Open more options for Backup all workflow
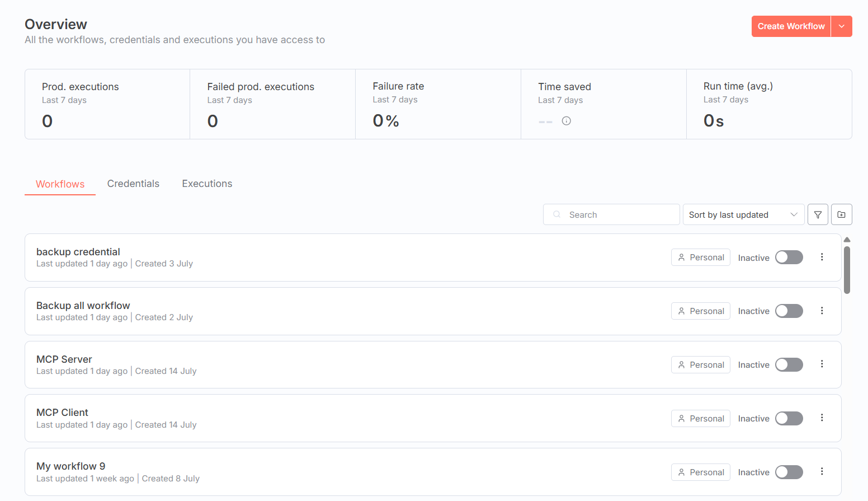868x501 pixels. pyautogui.click(x=822, y=311)
